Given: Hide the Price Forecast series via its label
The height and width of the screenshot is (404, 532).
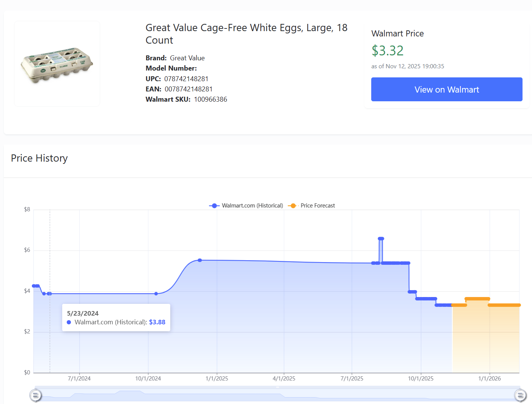Looking at the screenshot, I should tap(317, 206).
